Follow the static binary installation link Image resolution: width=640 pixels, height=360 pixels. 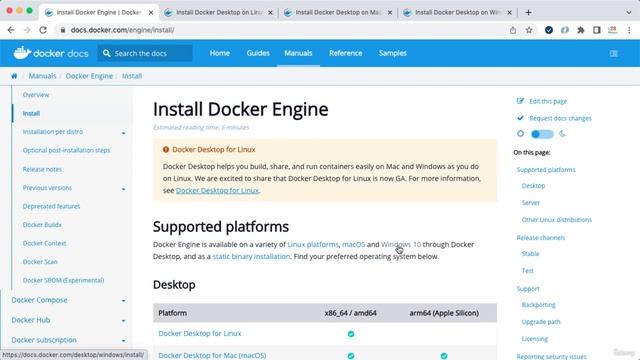[x=251, y=256]
